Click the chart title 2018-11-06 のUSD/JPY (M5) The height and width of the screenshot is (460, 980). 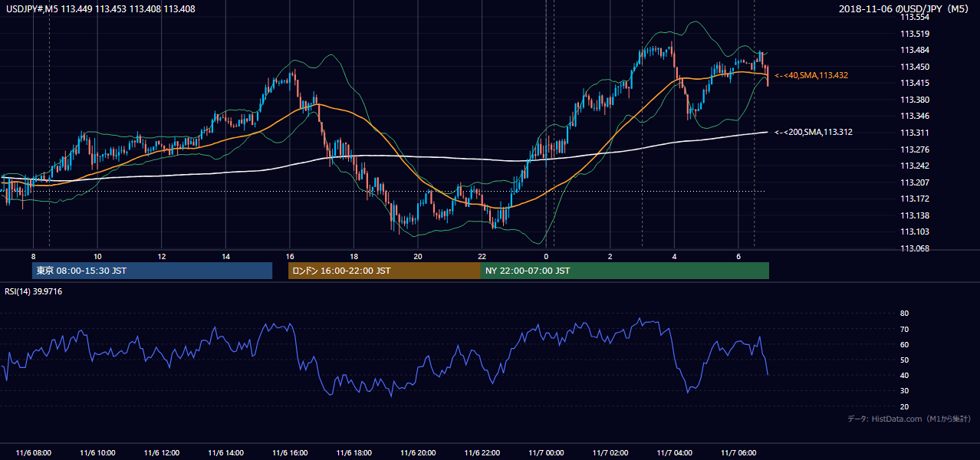point(906,9)
